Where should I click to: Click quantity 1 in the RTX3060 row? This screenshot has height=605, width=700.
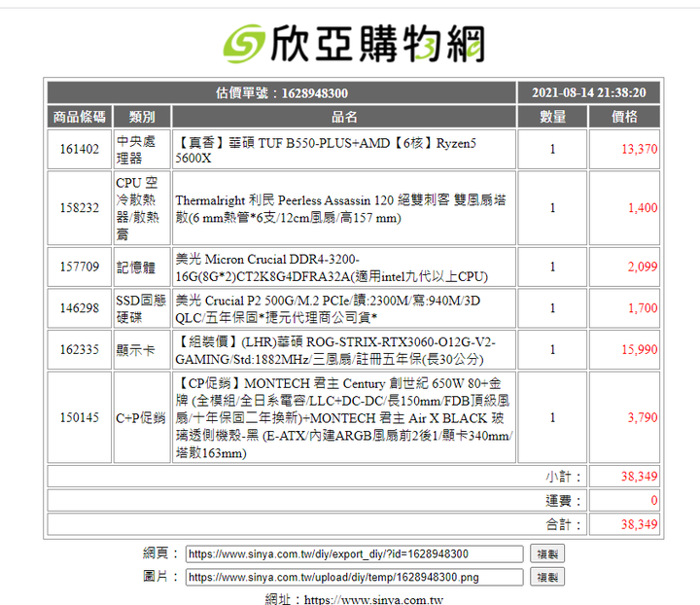tap(552, 349)
